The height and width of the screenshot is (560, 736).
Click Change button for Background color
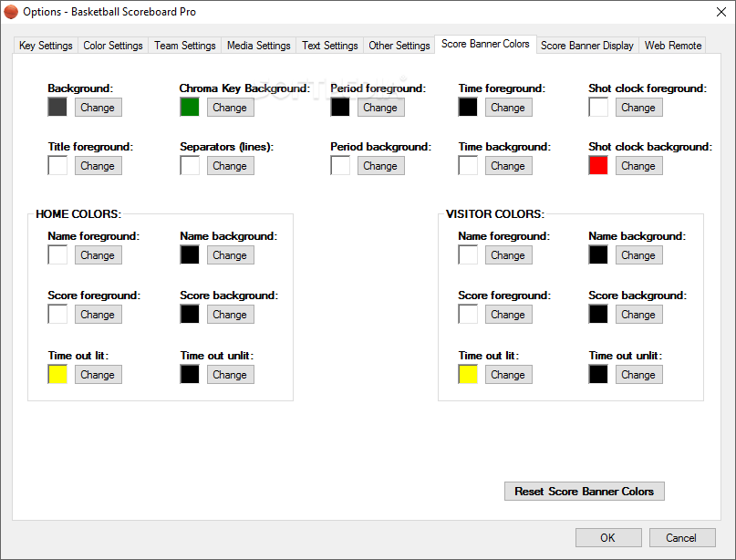(98, 108)
